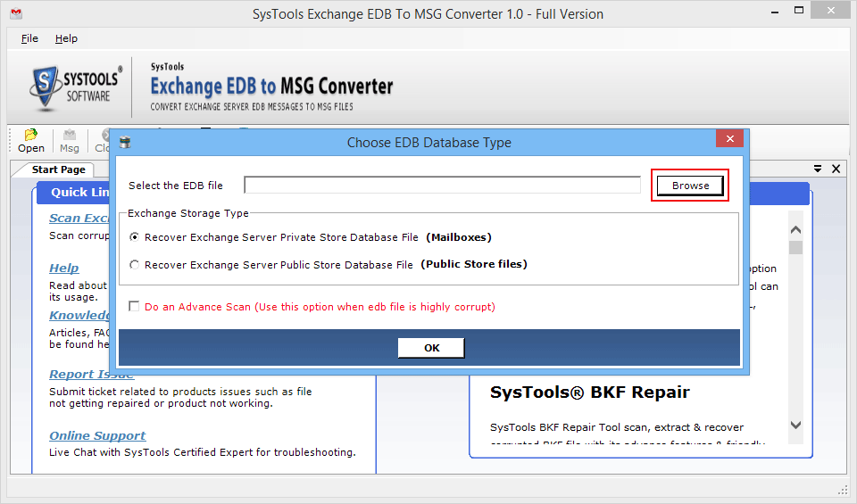This screenshot has width=857, height=504.
Task: Click the Quick Links panel header
Action: pyautogui.click(x=75, y=193)
